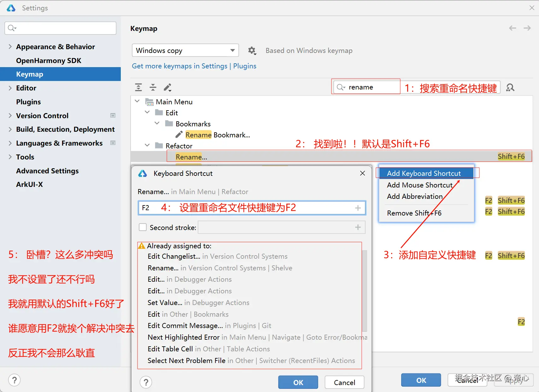
Task: Click OK in the Keyboard Shortcut dialog
Action: [x=298, y=382]
